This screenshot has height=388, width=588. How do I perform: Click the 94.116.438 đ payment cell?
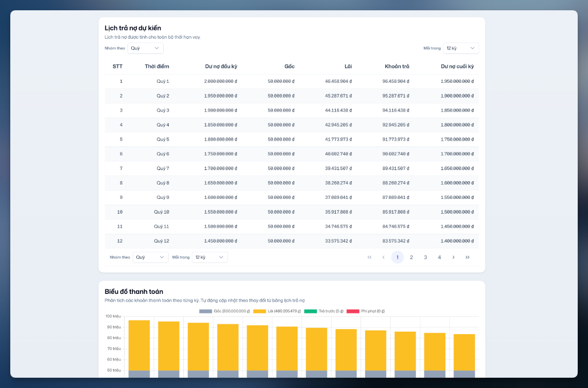pos(396,110)
